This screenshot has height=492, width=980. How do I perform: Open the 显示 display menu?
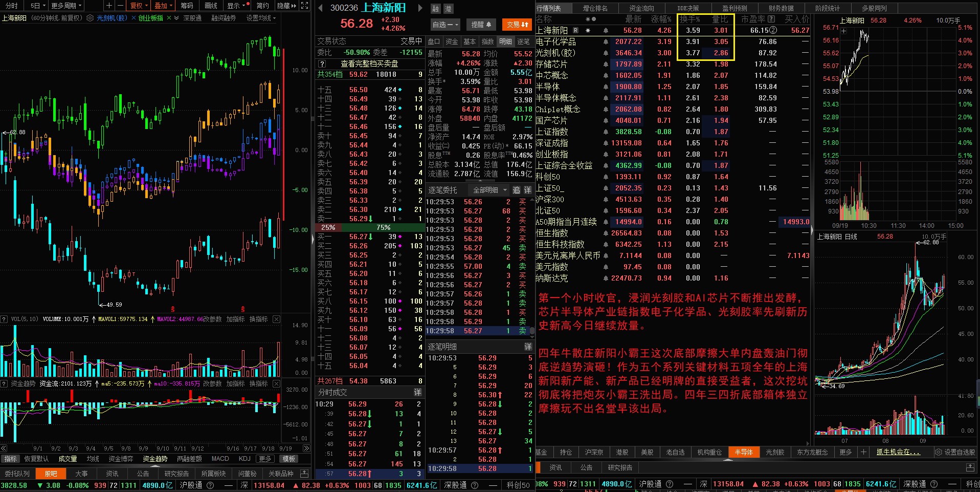point(237,6)
